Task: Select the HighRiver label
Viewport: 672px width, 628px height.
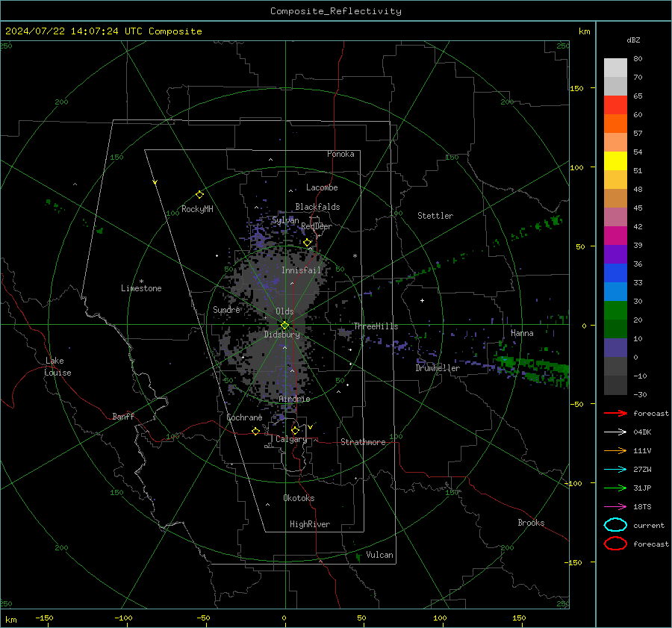Action: (x=310, y=524)
